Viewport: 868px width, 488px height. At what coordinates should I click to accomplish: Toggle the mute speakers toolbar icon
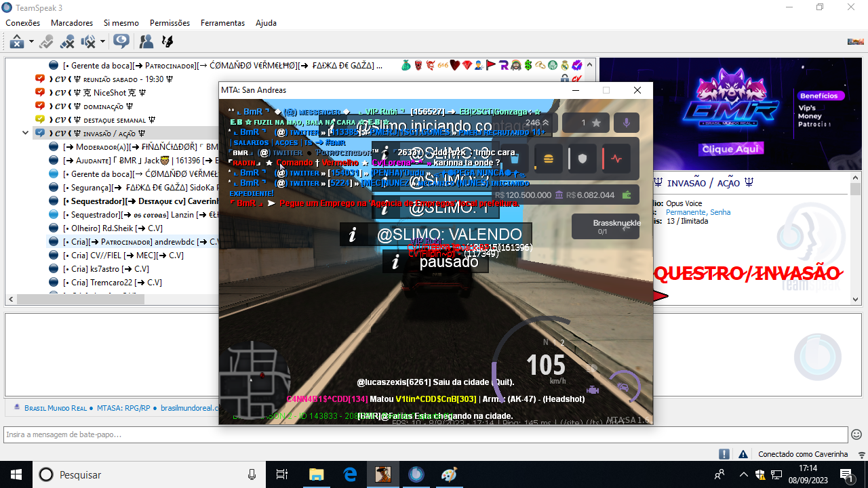(x=88, y=42)
